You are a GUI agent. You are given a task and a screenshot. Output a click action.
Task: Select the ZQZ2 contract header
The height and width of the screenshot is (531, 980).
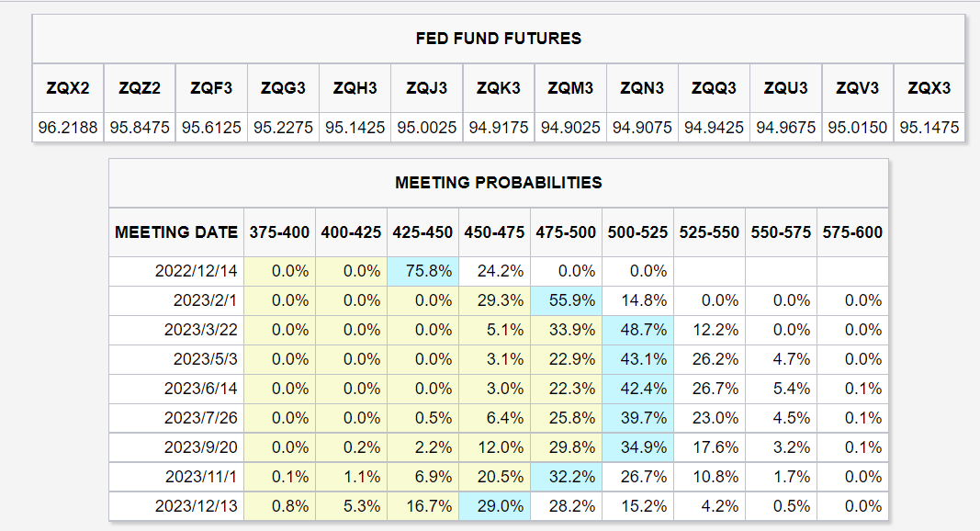pos(140,88)
